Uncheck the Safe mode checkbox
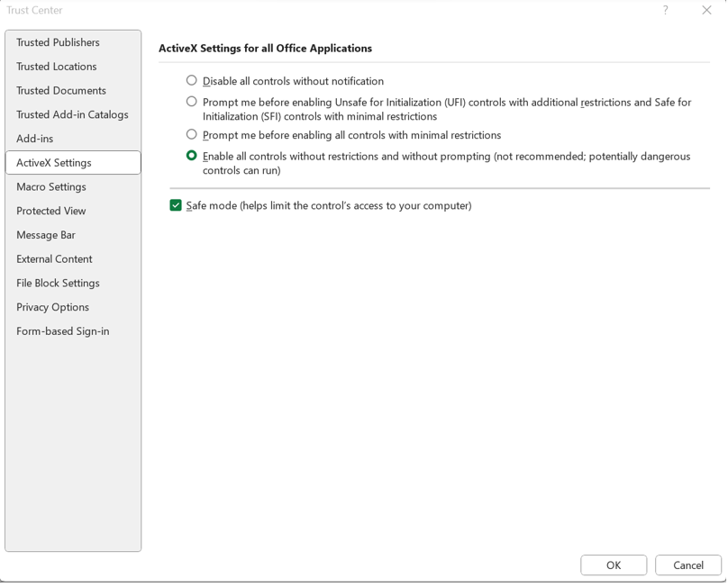Image resolution: width=728 pixels, height=587 pixels. tap(177, 204)
